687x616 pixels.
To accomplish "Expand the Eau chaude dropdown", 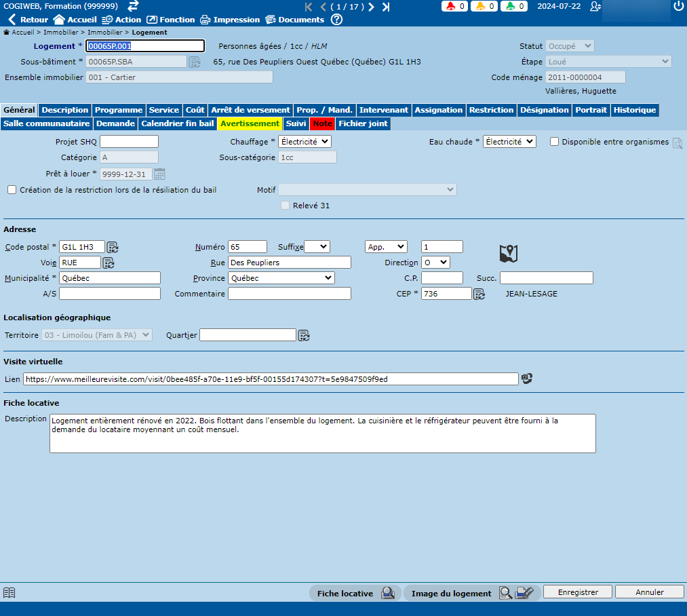I will click(x=509, y=142).
